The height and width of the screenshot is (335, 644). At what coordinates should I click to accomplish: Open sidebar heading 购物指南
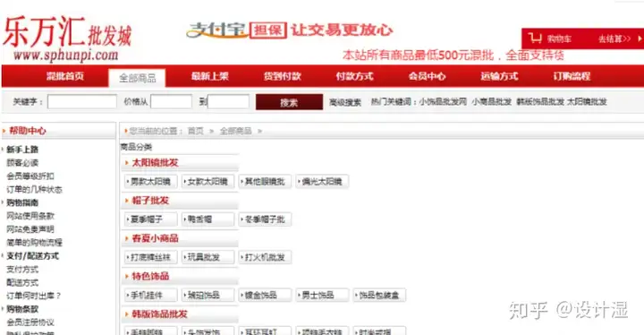click(22, 203)
